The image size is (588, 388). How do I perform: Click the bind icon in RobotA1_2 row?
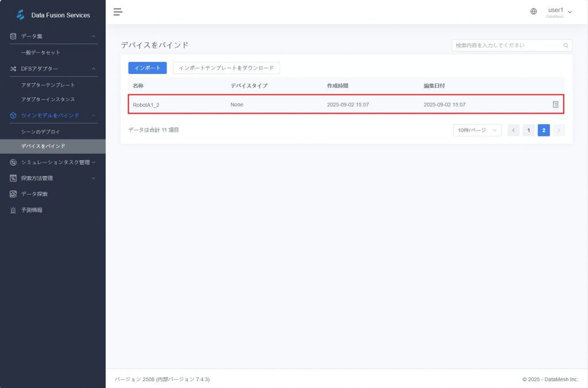555,104
